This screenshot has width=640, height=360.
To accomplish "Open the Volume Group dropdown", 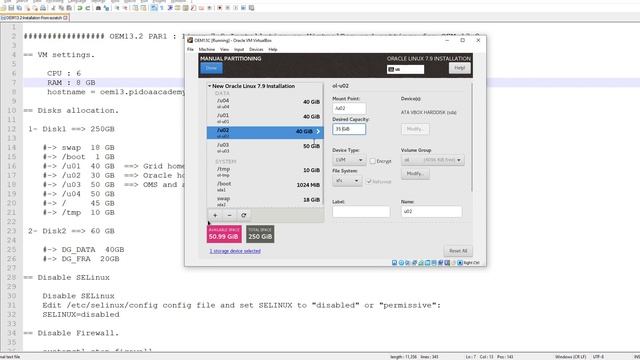I will point(432,160).
